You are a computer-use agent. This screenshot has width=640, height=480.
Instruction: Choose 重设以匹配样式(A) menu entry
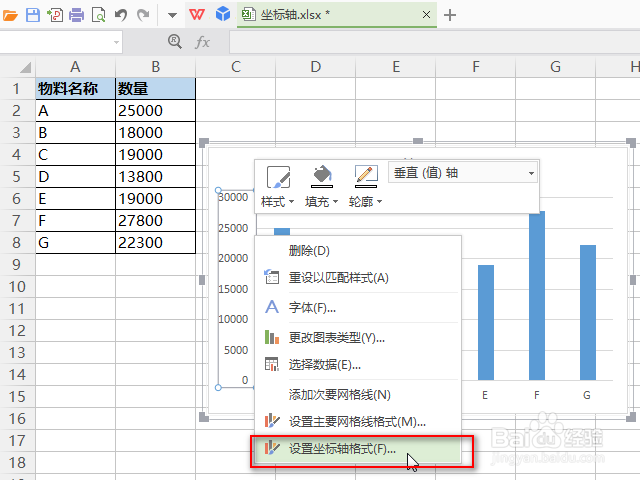pos(358,278)
